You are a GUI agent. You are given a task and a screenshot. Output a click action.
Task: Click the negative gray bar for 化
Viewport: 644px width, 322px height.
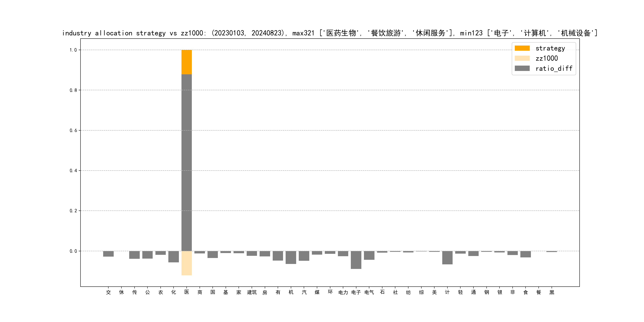pos(174,256)
